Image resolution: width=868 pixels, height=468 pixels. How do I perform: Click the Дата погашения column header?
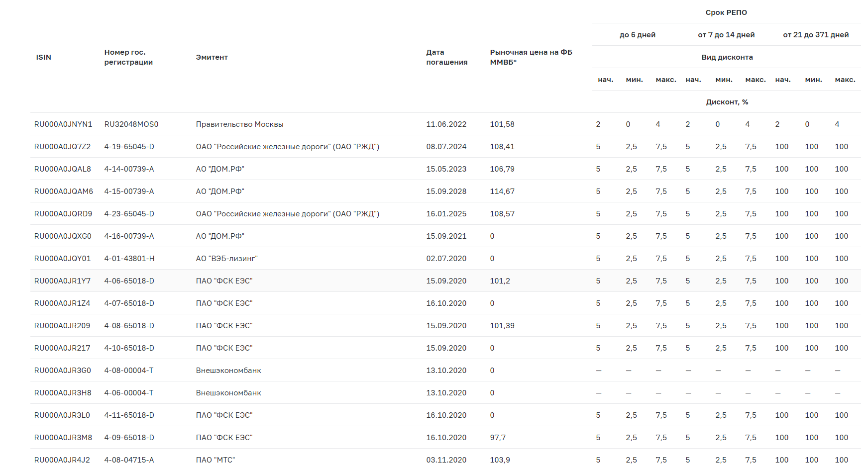446,57
